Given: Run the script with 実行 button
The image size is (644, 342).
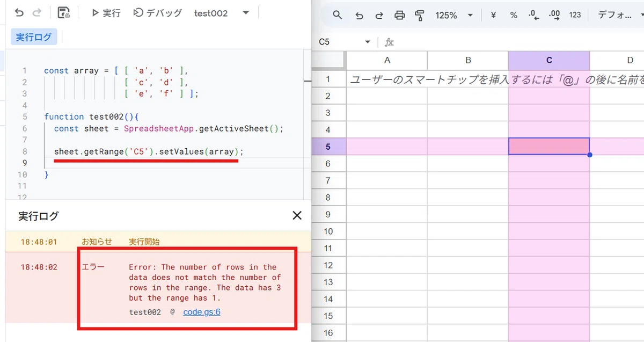Looking at the screenshot, I should pyautogui.click(x=106, y=13).
